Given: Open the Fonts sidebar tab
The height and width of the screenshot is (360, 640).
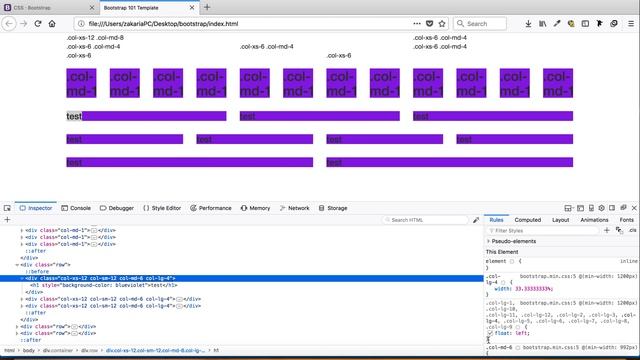Looking at the screenshot, I should [x=627, y=220].
